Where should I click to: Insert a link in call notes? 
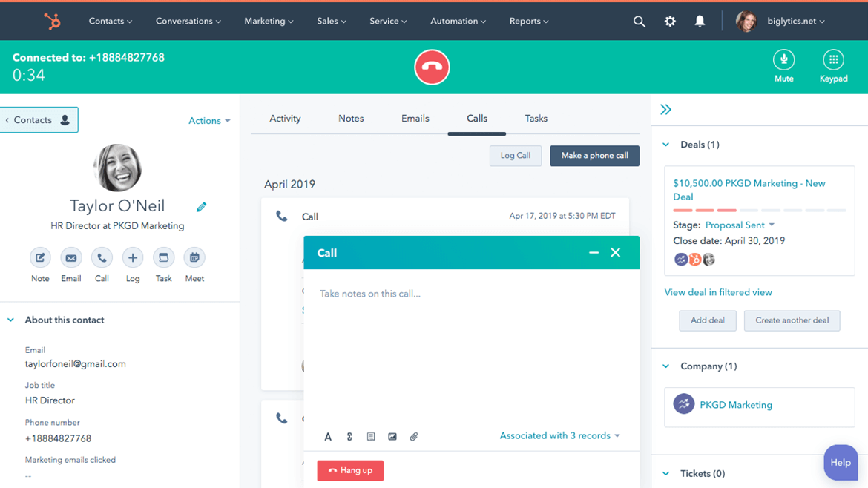coord(349,436)
